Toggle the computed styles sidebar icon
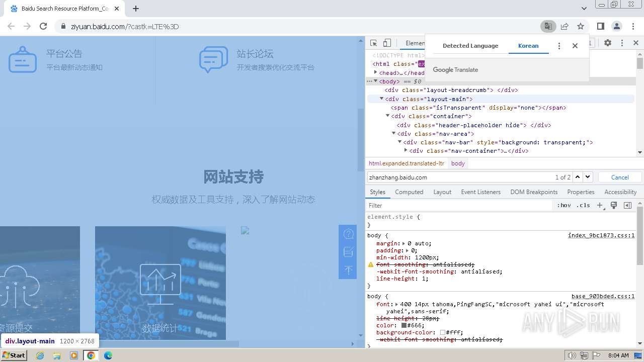 coord(627,205)
